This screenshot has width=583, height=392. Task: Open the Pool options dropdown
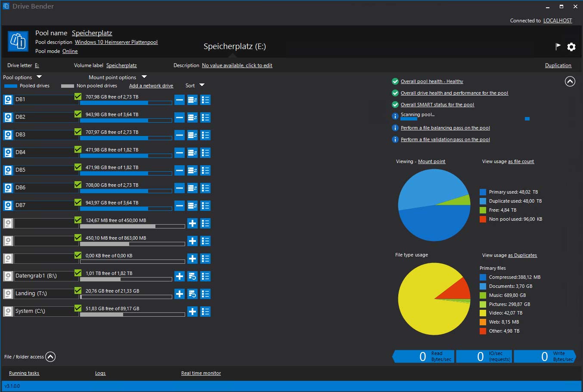pos(22,77)
